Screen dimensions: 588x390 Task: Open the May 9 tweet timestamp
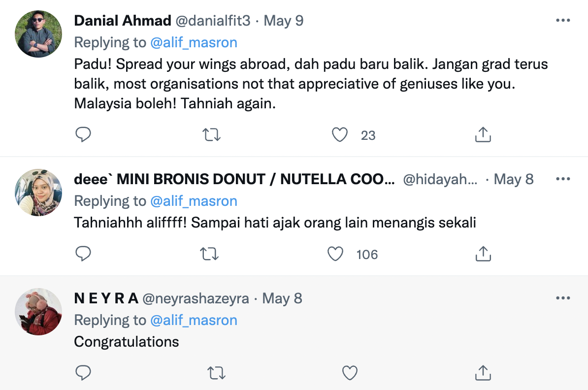click(x=284, y=21)
